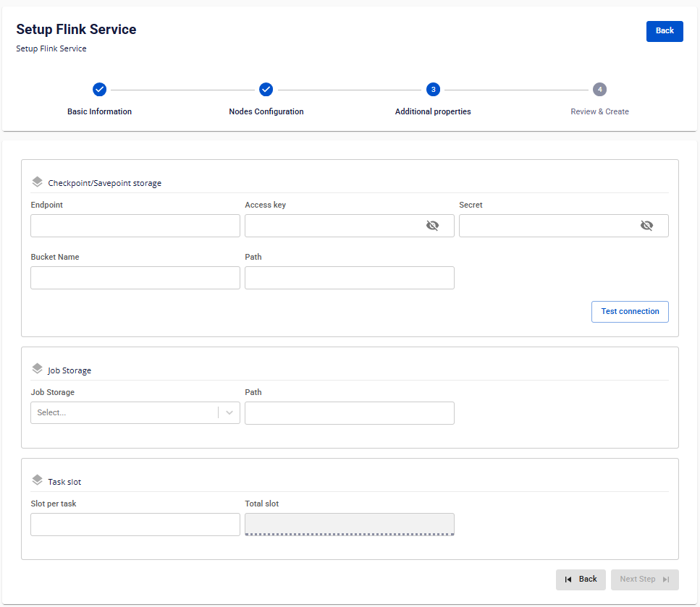700x607 pixels.
Task: Click the Test connection button
Action: click(630, 312)
